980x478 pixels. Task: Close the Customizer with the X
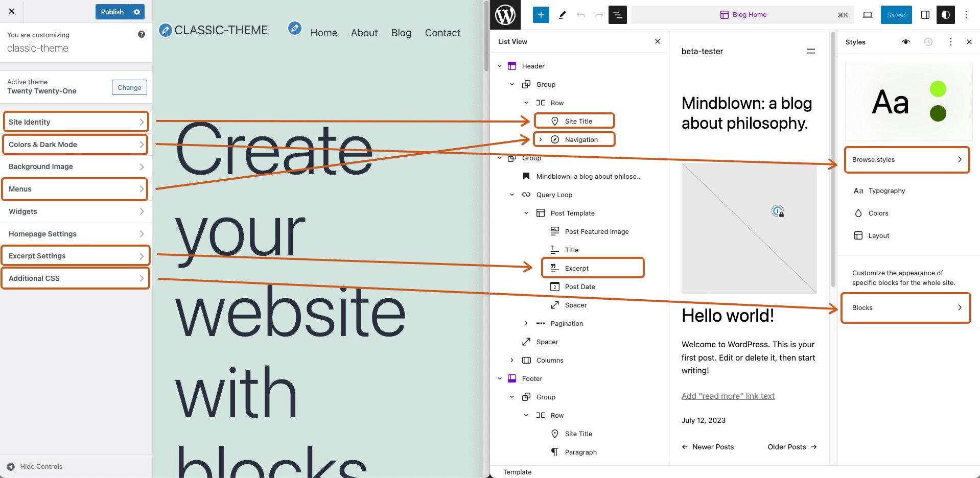[12, 11]
